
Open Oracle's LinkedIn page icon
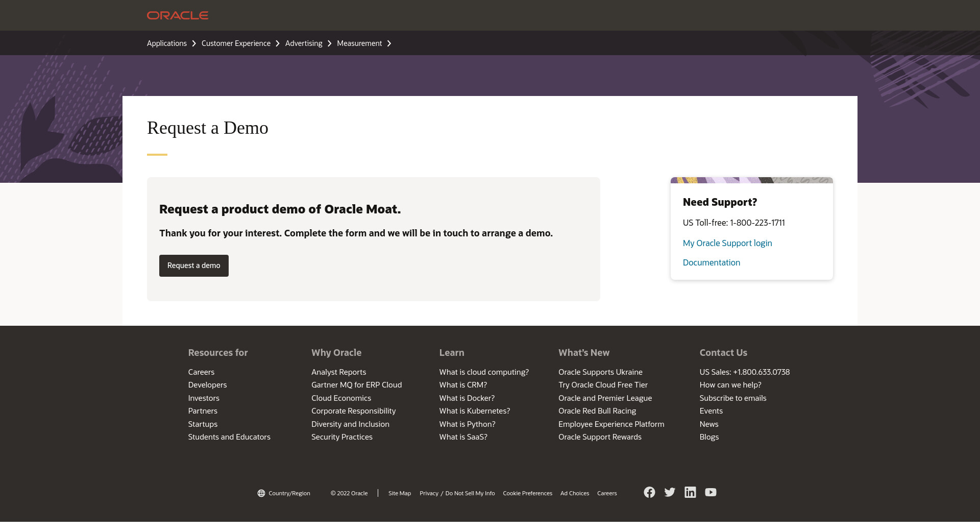tap(690, 492)
